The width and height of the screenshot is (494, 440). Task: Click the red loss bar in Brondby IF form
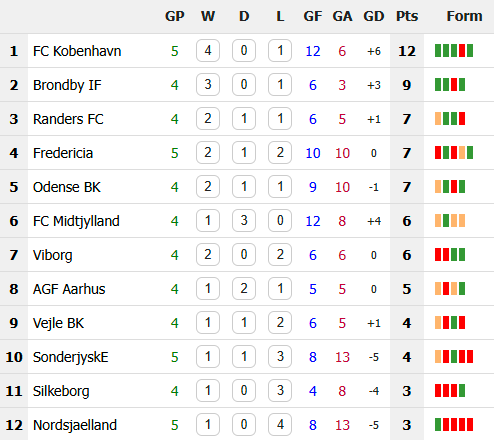pyautogui.click(x=454, y=85)
